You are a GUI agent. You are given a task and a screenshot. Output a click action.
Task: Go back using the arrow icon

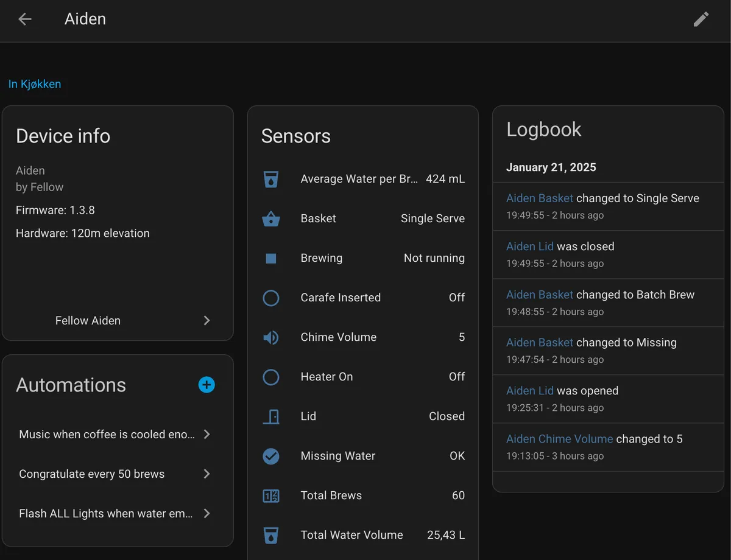click(x=24, y=19)
